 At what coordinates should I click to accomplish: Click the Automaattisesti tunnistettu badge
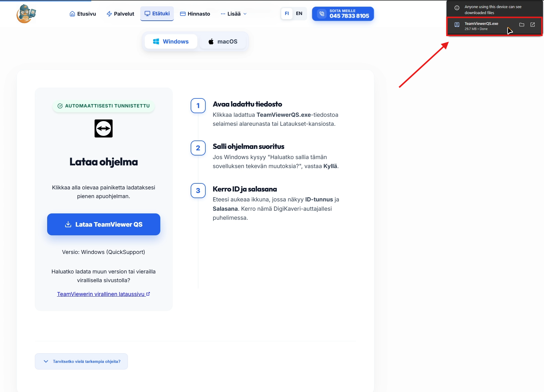click(x=104, y=106)
